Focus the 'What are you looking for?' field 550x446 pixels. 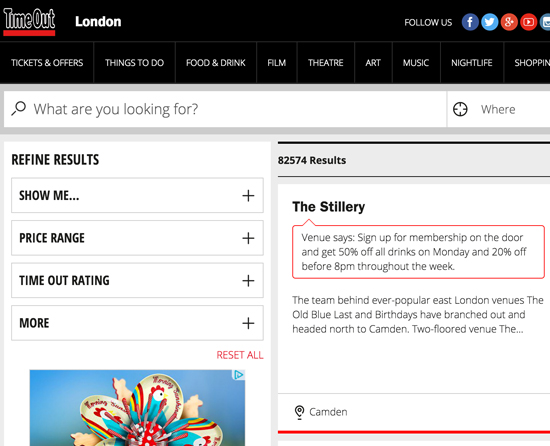(225, 109)
